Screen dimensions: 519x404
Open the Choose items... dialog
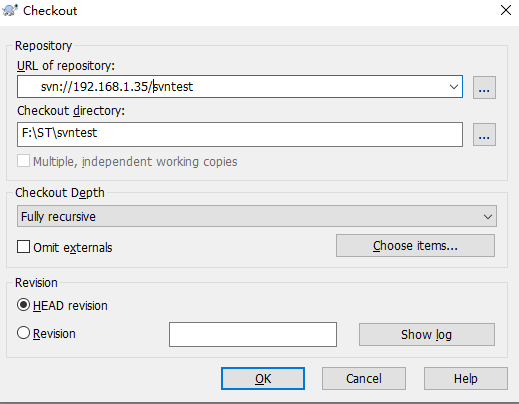pos(415,246)
